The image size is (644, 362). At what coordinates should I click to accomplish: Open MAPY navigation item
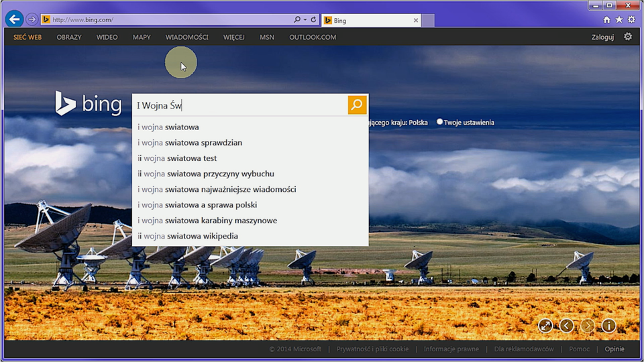tap(142, 37)
